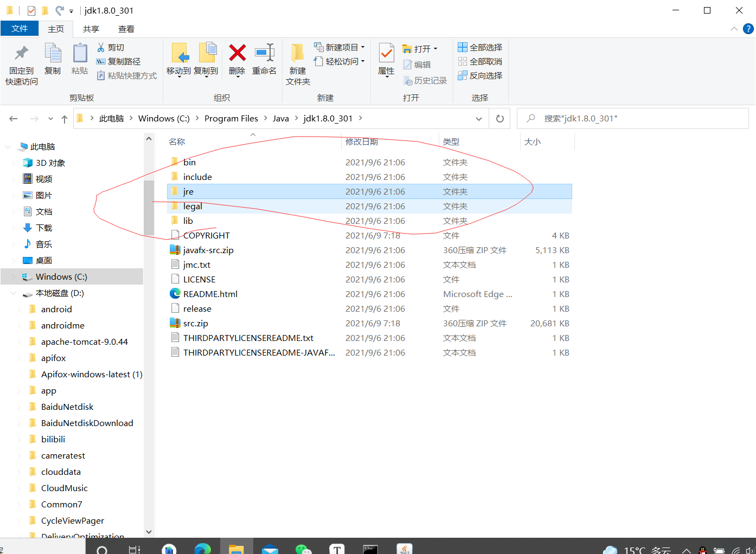Click the Rename (重命名) icon
The width and height of the screenshot is (756, 554).
pyautogui.click(x=265, y=53)
